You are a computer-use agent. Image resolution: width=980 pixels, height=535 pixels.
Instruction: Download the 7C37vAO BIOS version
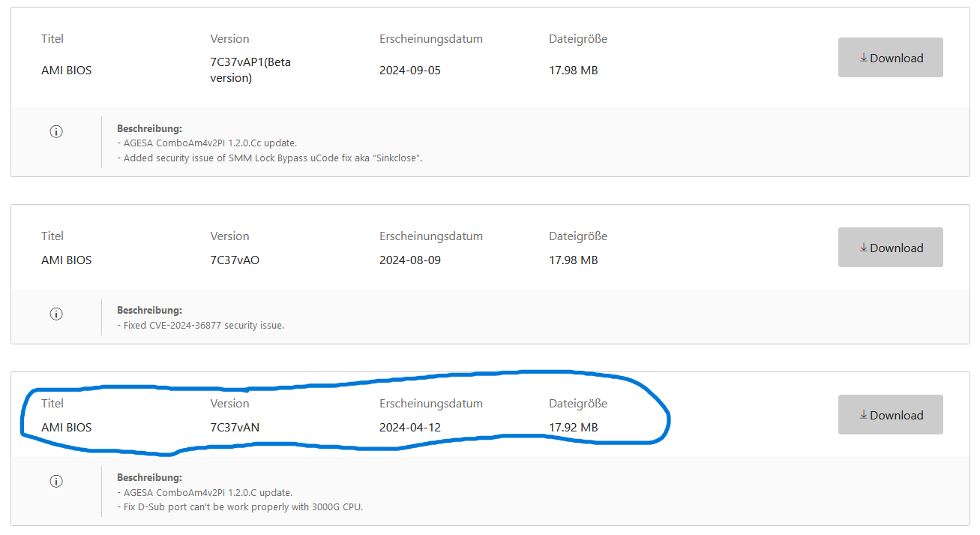(890, 248)
